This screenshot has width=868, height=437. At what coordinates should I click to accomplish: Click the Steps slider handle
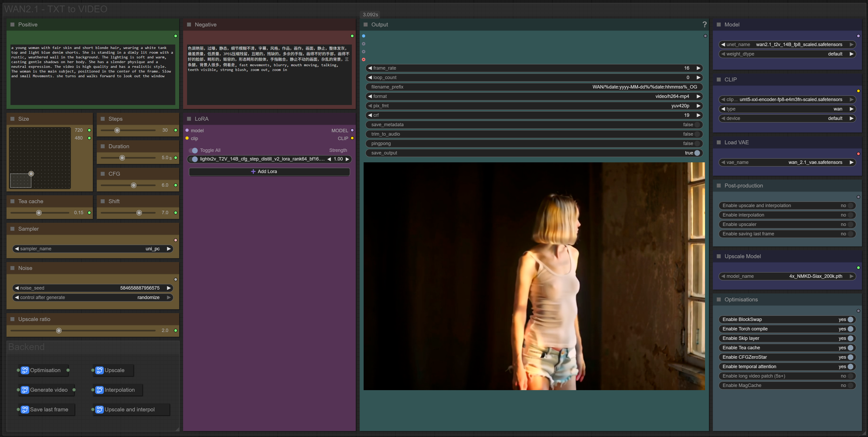click(117, 130)
